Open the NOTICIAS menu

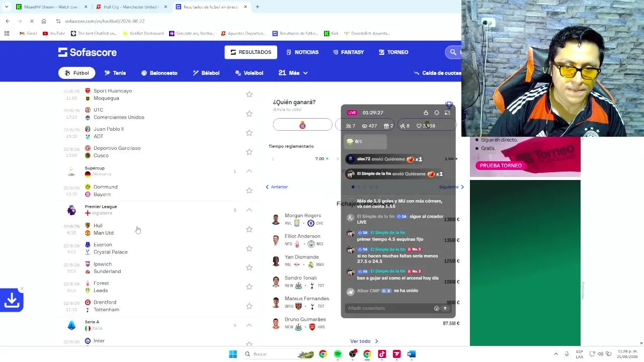coord(302,52)
